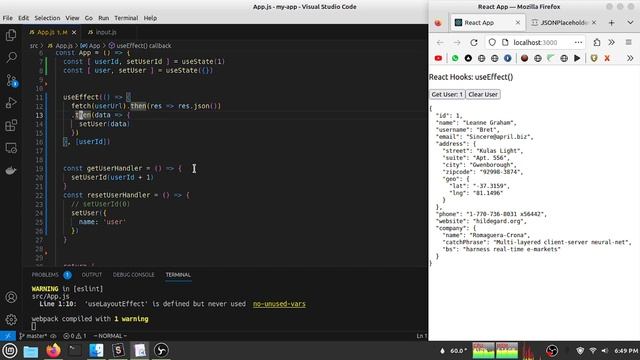Click the master branch in status bar
640x360 pixels.
click(x=33, y=336)
